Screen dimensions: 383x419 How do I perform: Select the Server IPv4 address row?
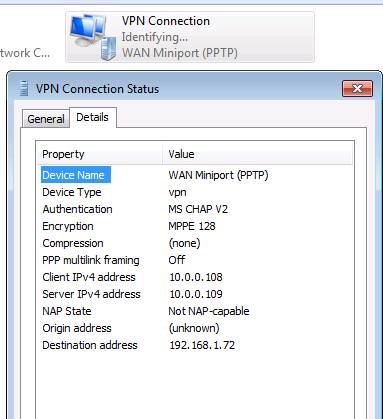tap(195, 294)
